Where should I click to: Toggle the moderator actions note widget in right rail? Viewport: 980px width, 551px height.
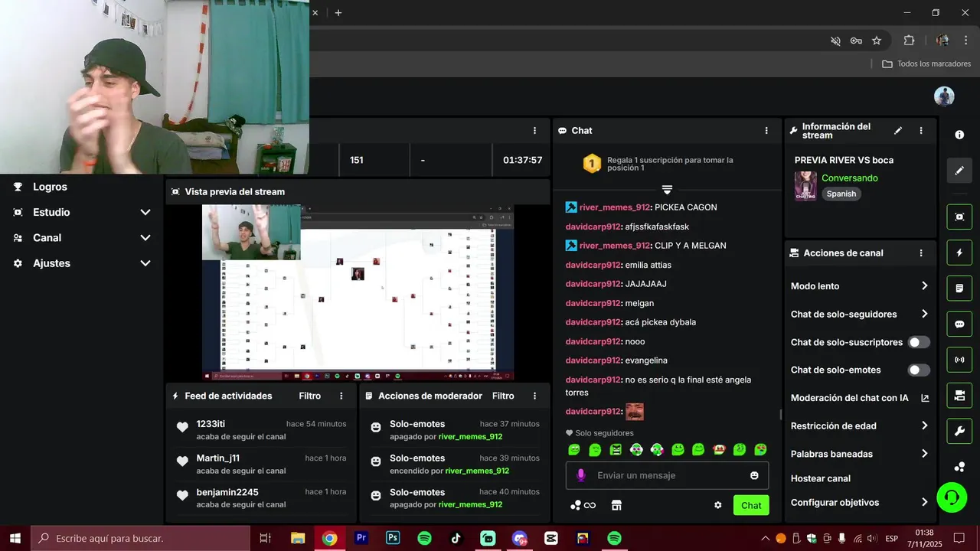(x=959, y=289)
